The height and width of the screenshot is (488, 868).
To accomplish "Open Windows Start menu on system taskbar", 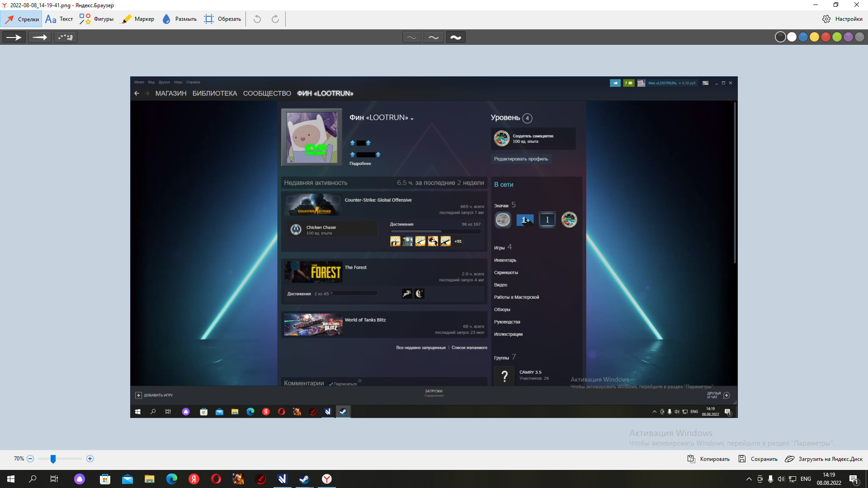I will [x=11, y=479].
